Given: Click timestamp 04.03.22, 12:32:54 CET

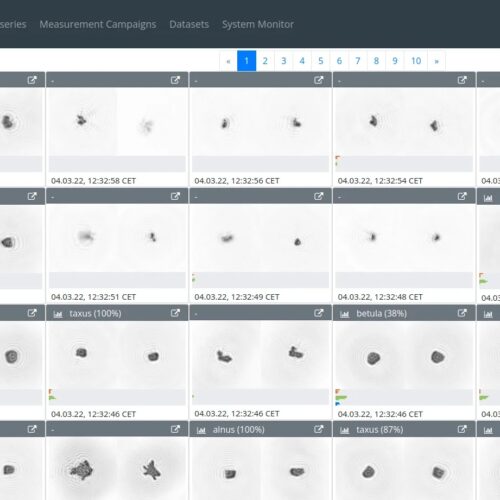Looking at the screenshot, I should 380,181.
